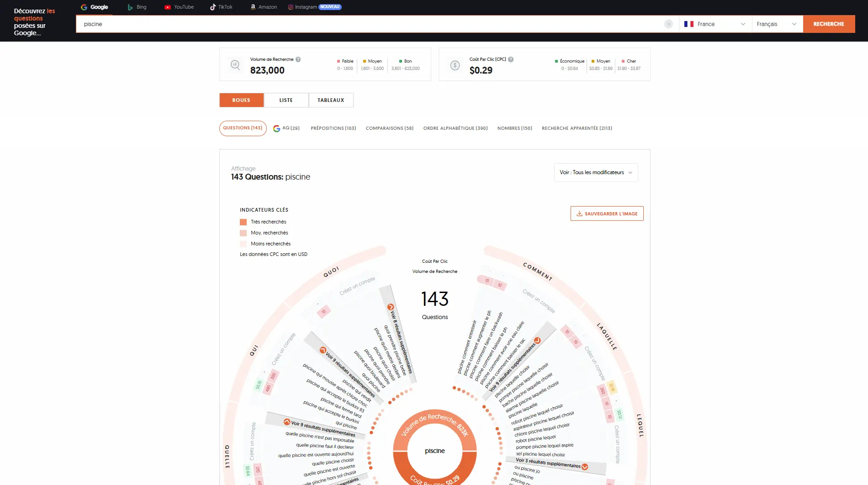
Task: Select the Bing source icon
Action: pos(130,7)
